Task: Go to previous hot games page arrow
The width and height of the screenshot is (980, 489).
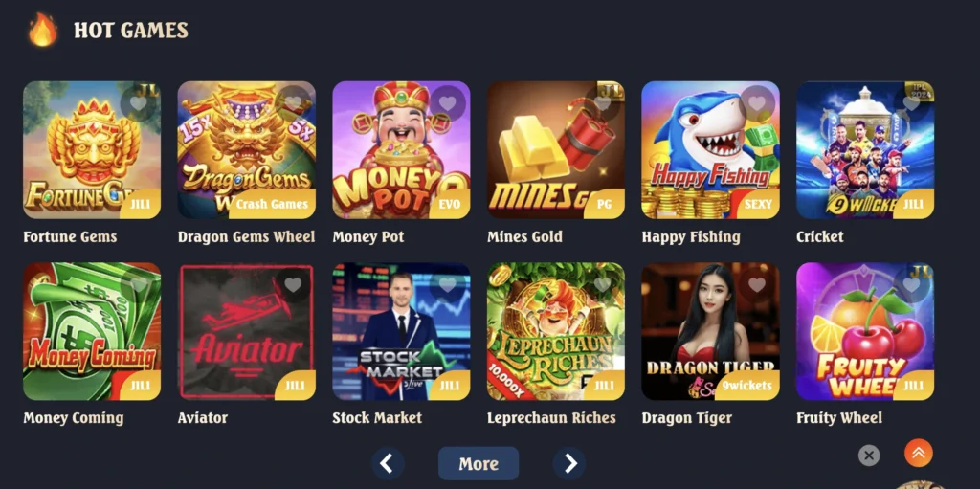Action: tap(388, 463)
